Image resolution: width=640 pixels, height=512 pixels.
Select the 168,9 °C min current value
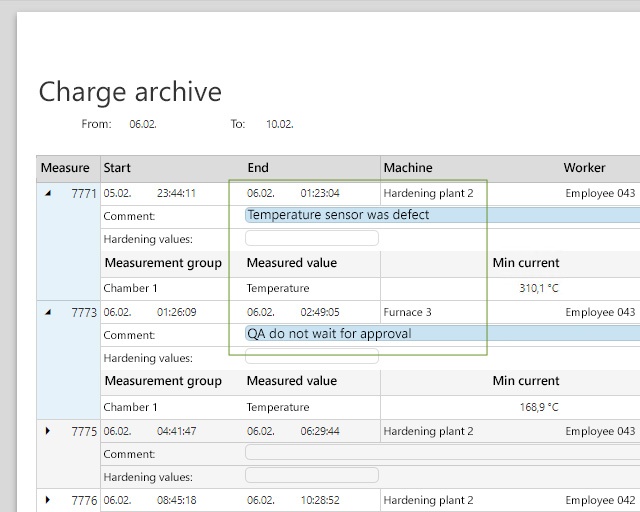tap(539, 407)
